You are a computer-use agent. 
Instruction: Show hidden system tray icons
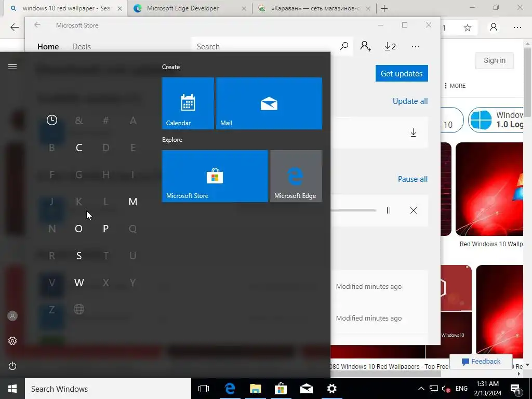[421, 389]
